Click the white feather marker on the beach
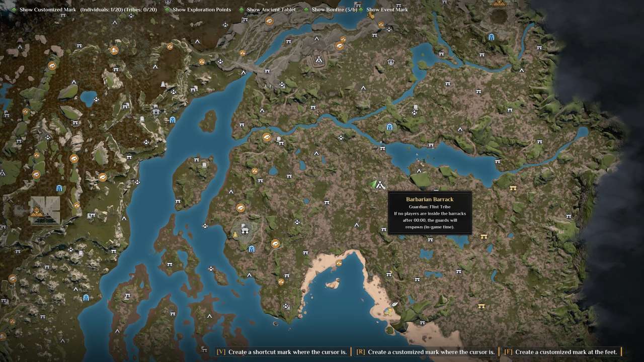This screenshot has width=644, height=362. pos(394,305)
